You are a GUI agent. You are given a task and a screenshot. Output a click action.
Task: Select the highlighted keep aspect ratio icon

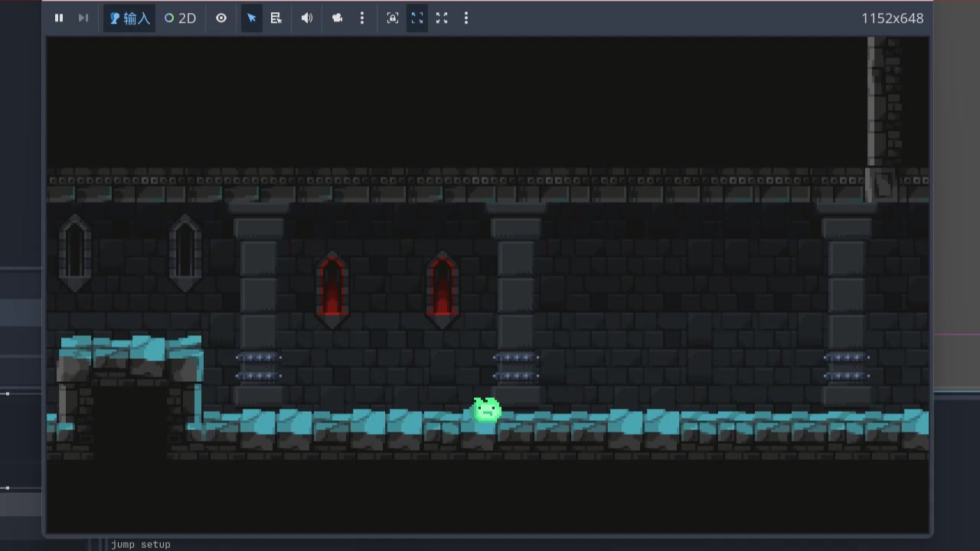[x=417, y=18]
